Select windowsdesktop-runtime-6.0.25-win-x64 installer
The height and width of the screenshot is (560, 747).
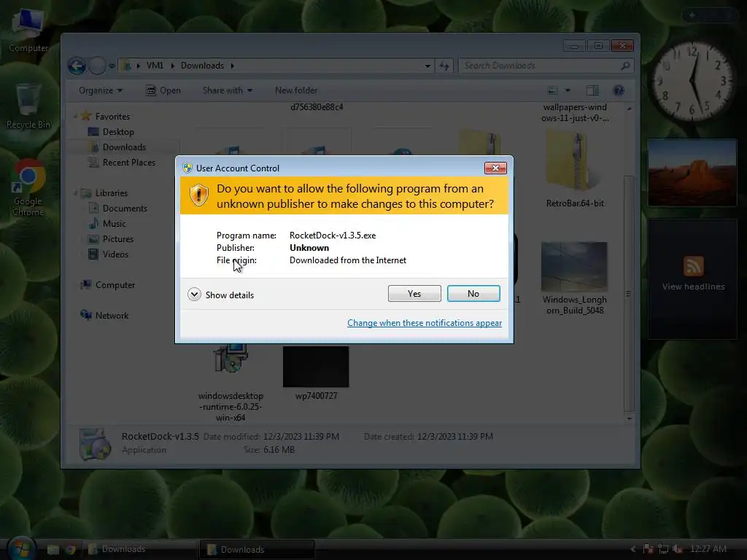tap(231, 384)
